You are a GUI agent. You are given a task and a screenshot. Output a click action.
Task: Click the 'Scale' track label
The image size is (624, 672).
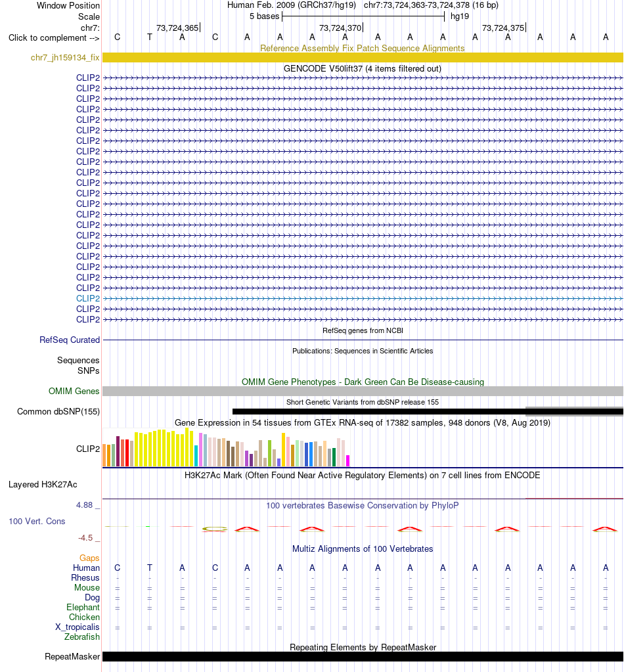[x=89, y=16]
